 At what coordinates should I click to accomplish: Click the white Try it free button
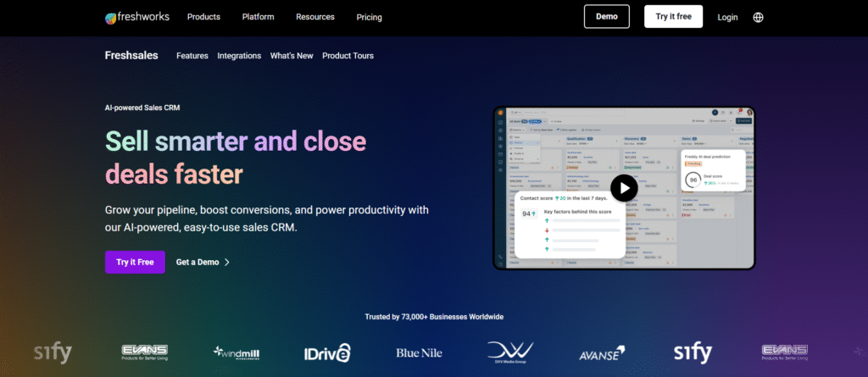coord(673,17)
